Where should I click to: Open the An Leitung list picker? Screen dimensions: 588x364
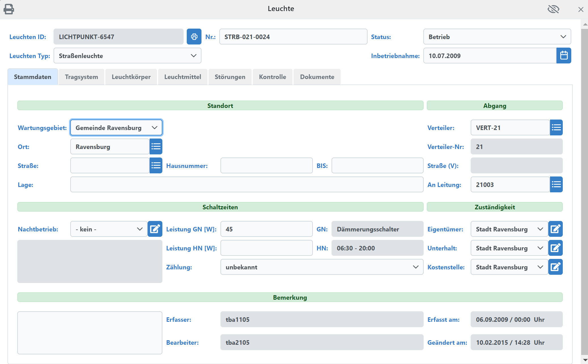(x=556, y=184)
